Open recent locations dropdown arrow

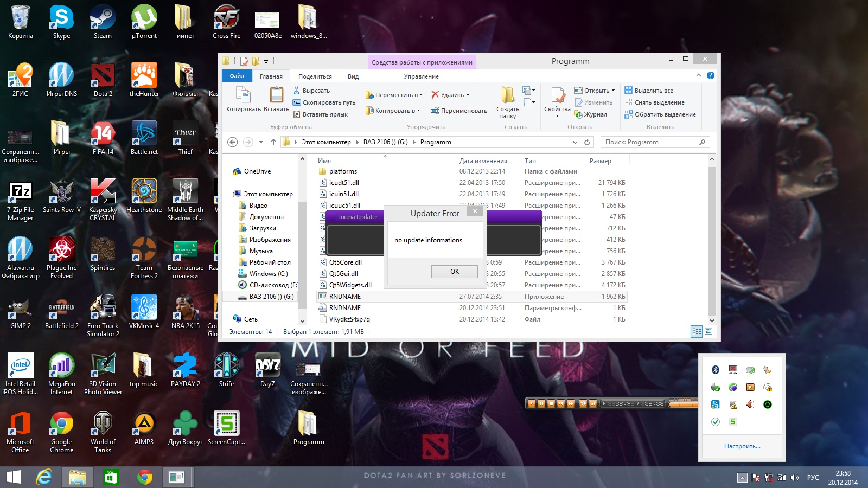click(261, 142)
